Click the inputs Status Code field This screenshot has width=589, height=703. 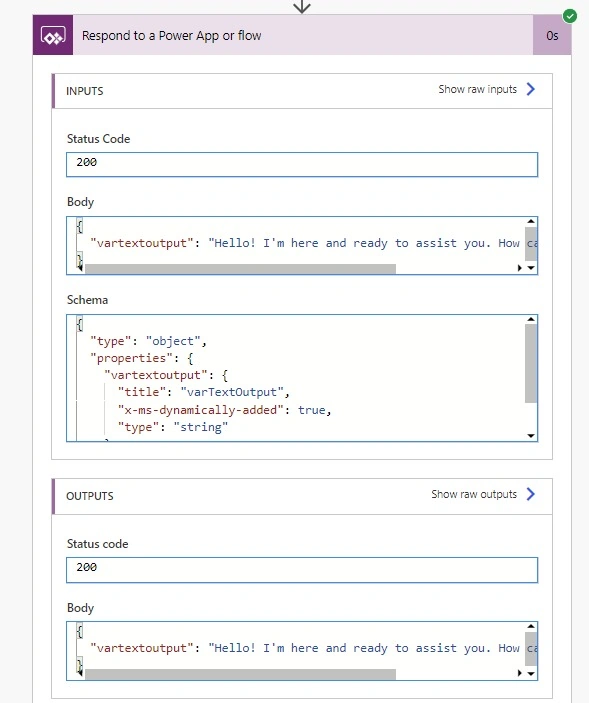tap(302, 165)
